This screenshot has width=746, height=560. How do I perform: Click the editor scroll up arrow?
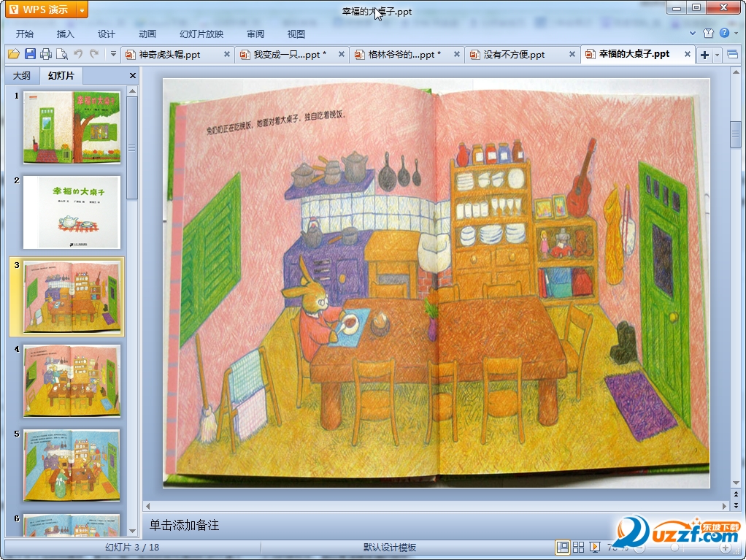pos(736,72)
